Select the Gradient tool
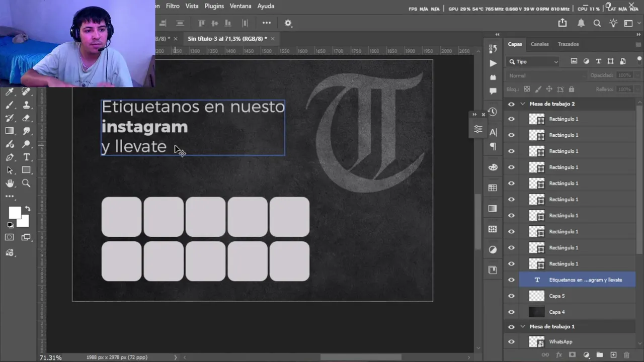This screenshot has width=644, height=362. (x=10, y=131)
